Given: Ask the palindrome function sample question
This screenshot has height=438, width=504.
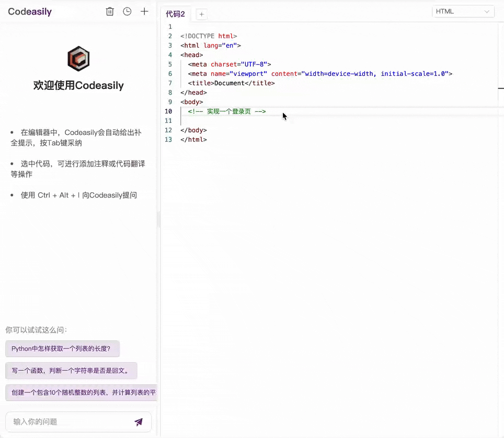Looking at the screenshot, I should pos(72,371).
